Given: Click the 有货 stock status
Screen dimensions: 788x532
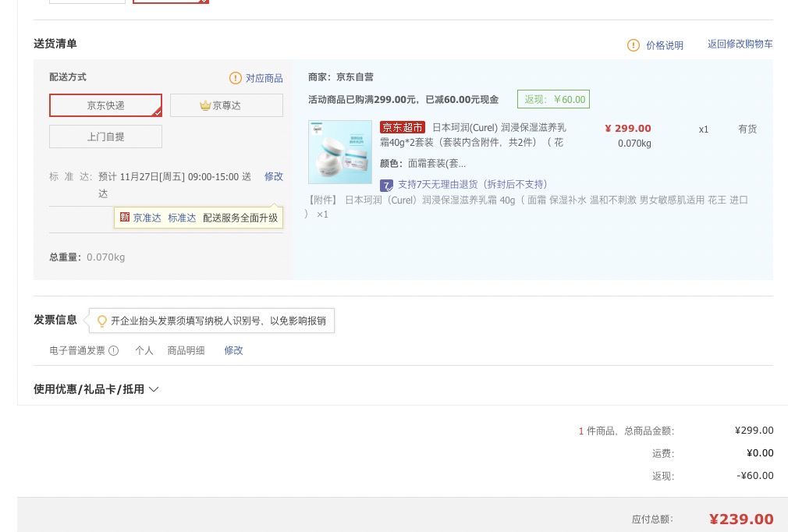Looking at the screenshot, I should pyautogui.click(x=747, y=129).
